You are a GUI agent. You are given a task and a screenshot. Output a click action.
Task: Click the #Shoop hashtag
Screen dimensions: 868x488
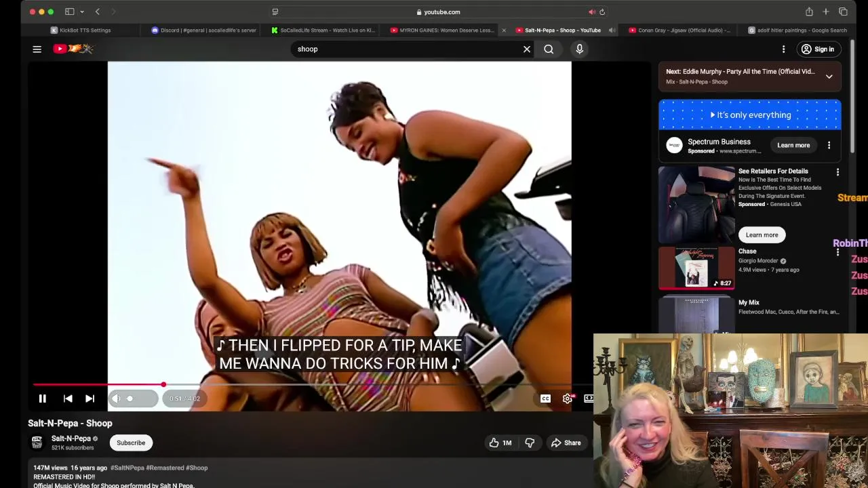(x=197, y=468)
